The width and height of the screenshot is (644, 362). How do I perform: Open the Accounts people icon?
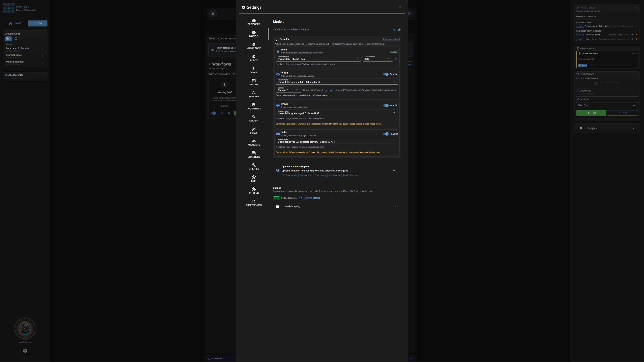pyautogui.click(x=254, y=141)
